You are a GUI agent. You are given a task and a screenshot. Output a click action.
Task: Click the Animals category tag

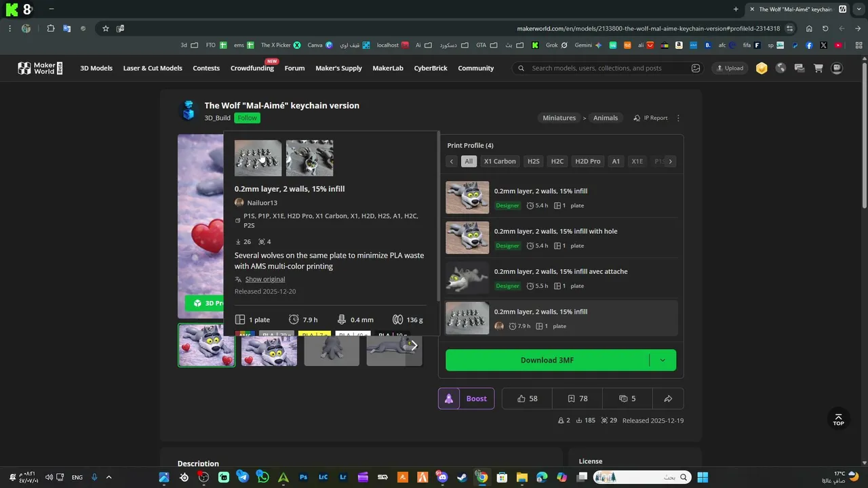[x=606, y=118]
